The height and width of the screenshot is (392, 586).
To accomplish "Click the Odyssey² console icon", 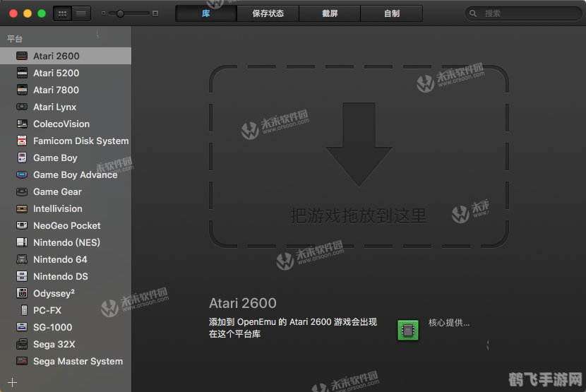I will (22, 293).
